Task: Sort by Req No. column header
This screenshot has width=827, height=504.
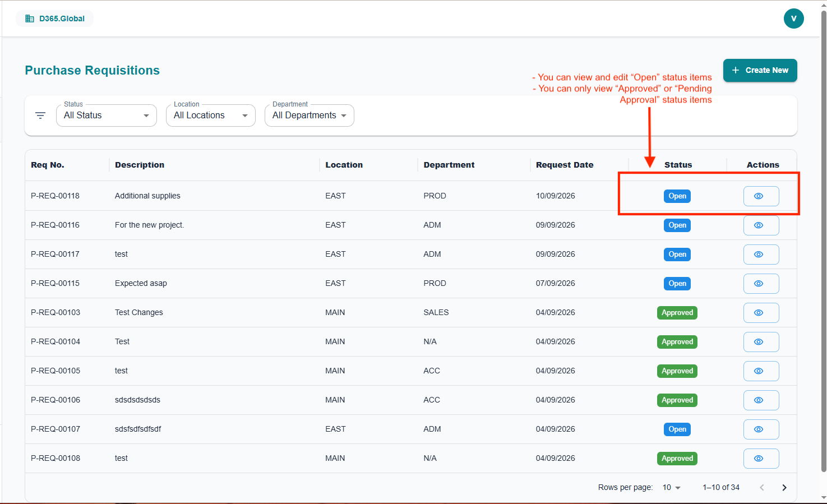Action: tap(48, 165)
